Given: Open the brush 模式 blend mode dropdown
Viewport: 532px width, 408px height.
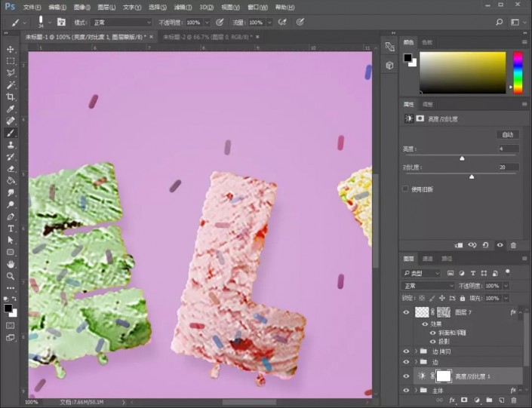Looking at the screenshot, I should pyautogui.click(x=121, y=23).
